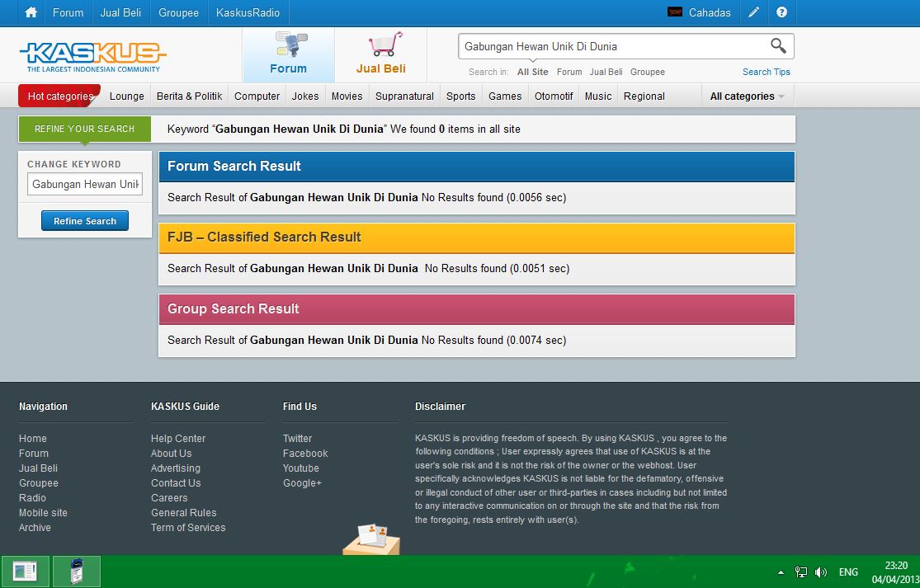
Task: Open the Sports category
Action: coord(460,96)
